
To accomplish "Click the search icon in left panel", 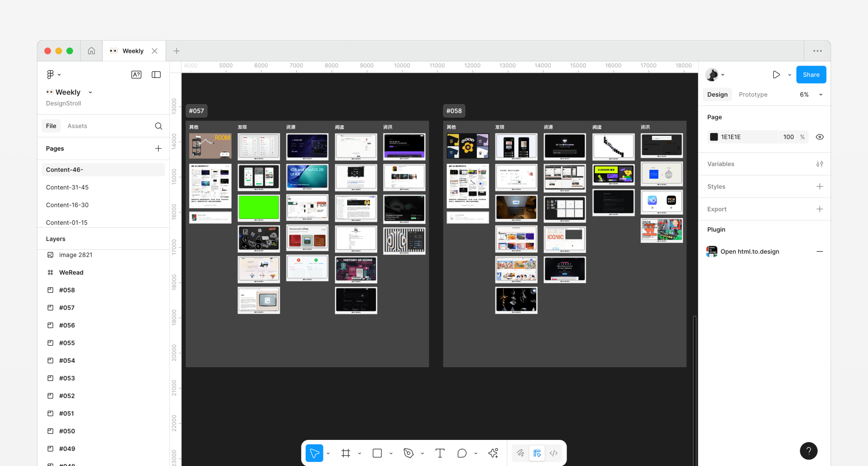I will (x=158, y=126).
